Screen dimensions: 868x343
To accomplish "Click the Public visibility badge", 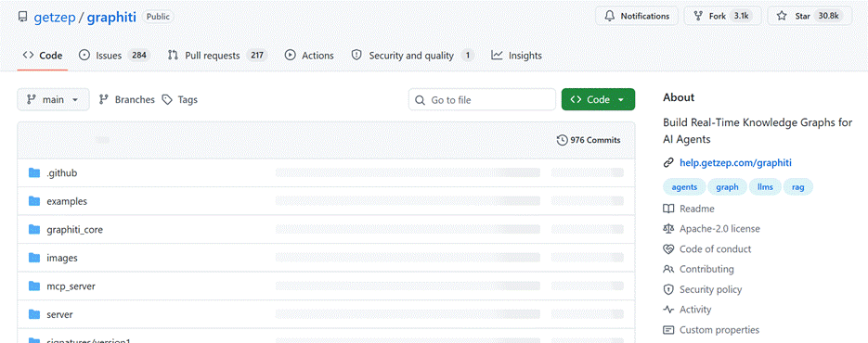I will pyautogui.click(x=159, y=17).
